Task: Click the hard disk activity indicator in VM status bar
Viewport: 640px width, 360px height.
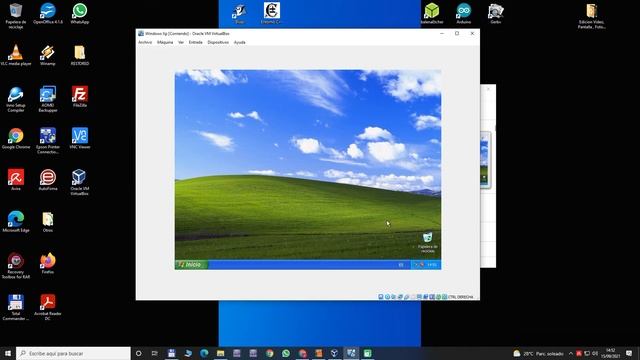Action: (x=380, y=297)
